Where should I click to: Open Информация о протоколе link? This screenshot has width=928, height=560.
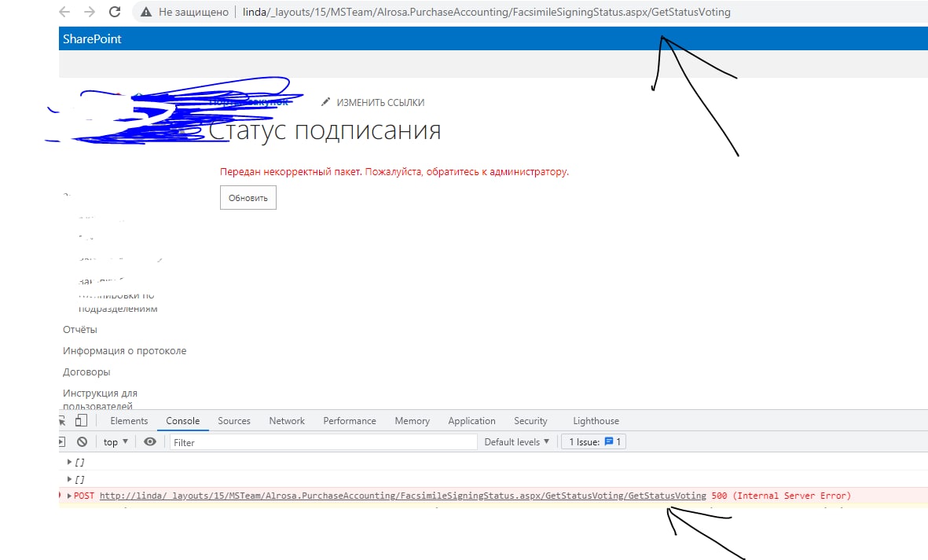click(x=124, y=350)
